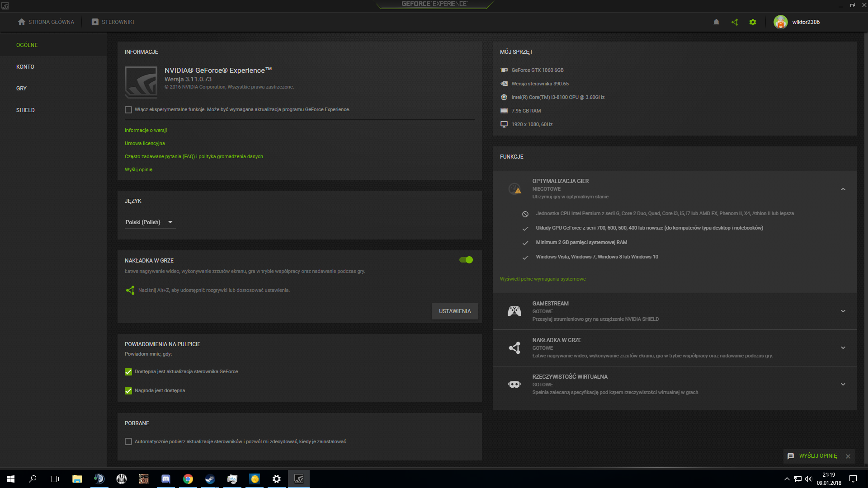Viewport: 868px width, 488px height.
Task: Expand the Gamestream feature row
Action: tap(843, 311)
